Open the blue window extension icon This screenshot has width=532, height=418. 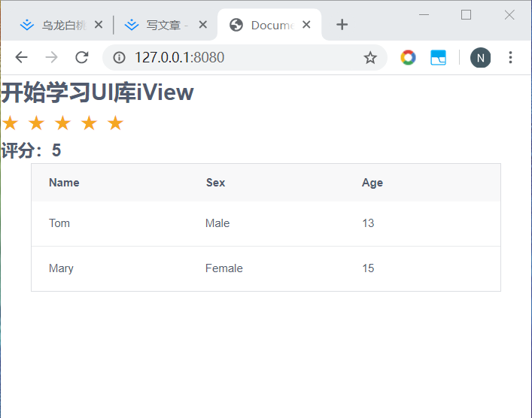tap(439, 57)
